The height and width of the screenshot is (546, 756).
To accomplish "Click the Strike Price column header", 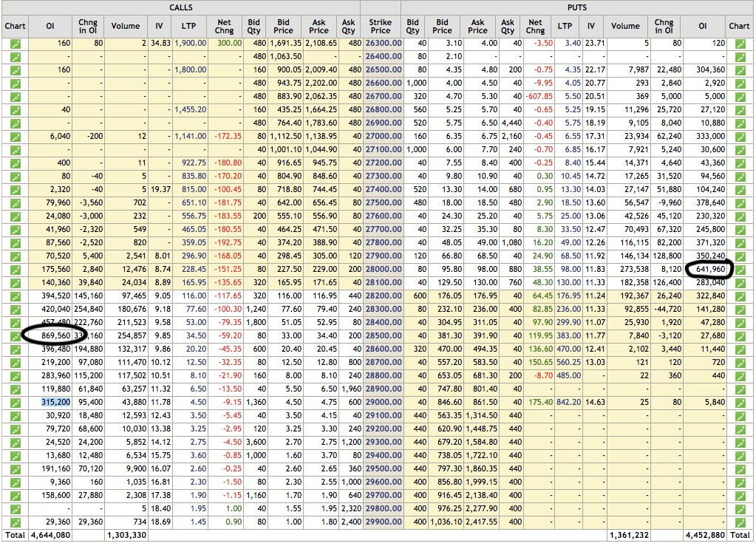I will click(381, 26).
